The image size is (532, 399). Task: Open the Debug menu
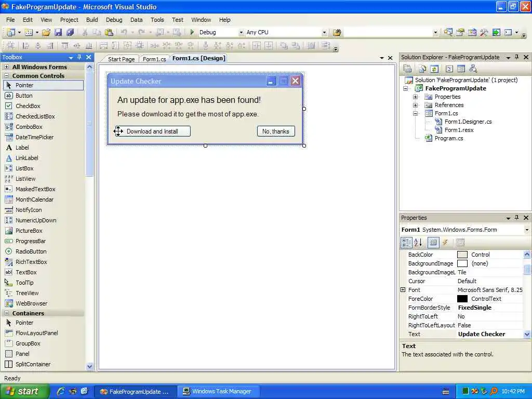(114, 20)
